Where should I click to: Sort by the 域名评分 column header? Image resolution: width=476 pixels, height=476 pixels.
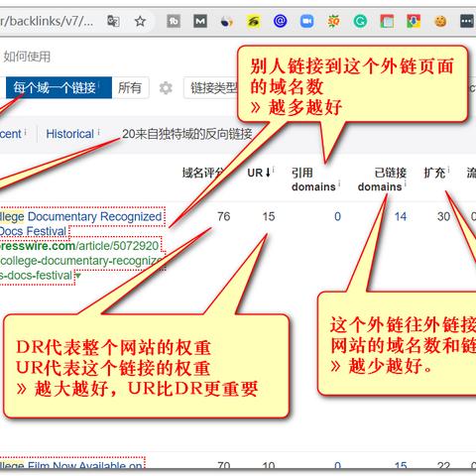[x=202, y=173]
